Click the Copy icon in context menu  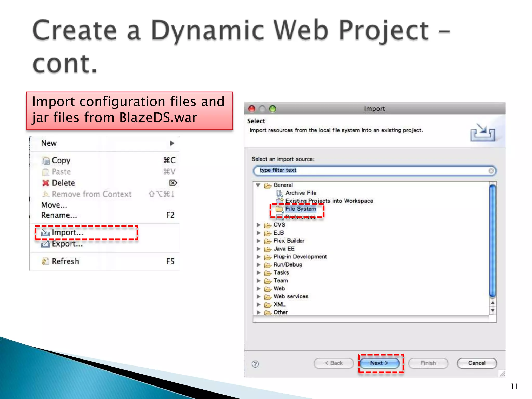coord(45,161)
